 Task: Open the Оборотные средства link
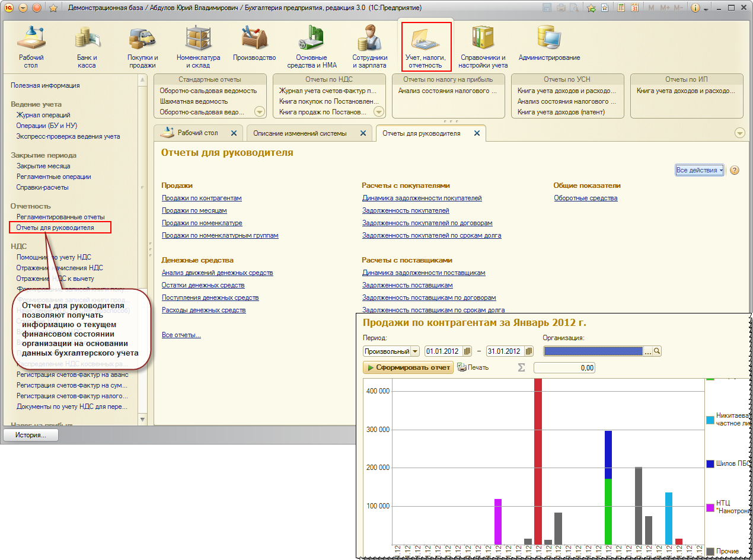pyautogui.click(x=586, y=198)
